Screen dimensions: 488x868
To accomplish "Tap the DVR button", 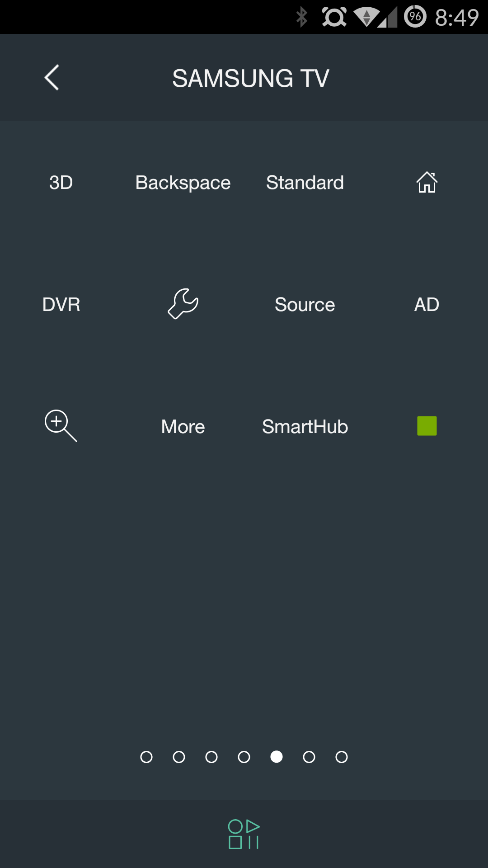I will tap(61, 305).
